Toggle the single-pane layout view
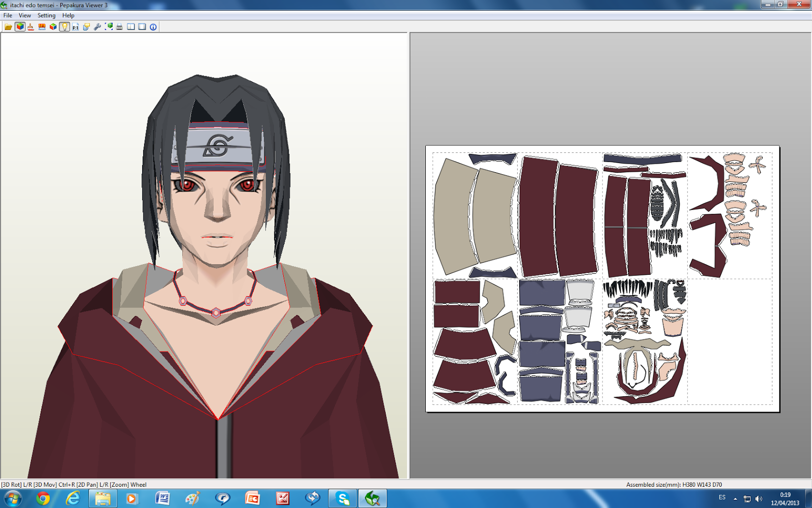 [142, 27]
